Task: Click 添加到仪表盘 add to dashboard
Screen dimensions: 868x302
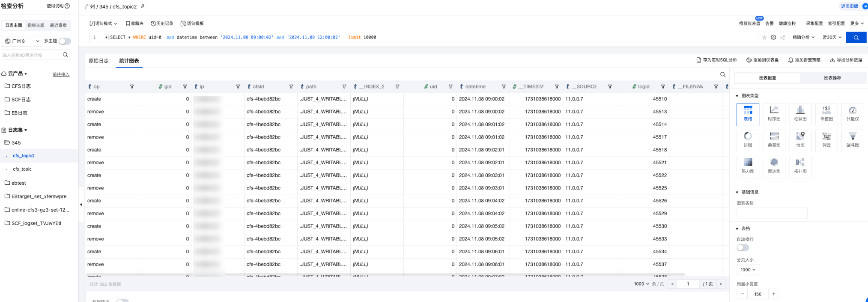Action: (x=762, y=60)
